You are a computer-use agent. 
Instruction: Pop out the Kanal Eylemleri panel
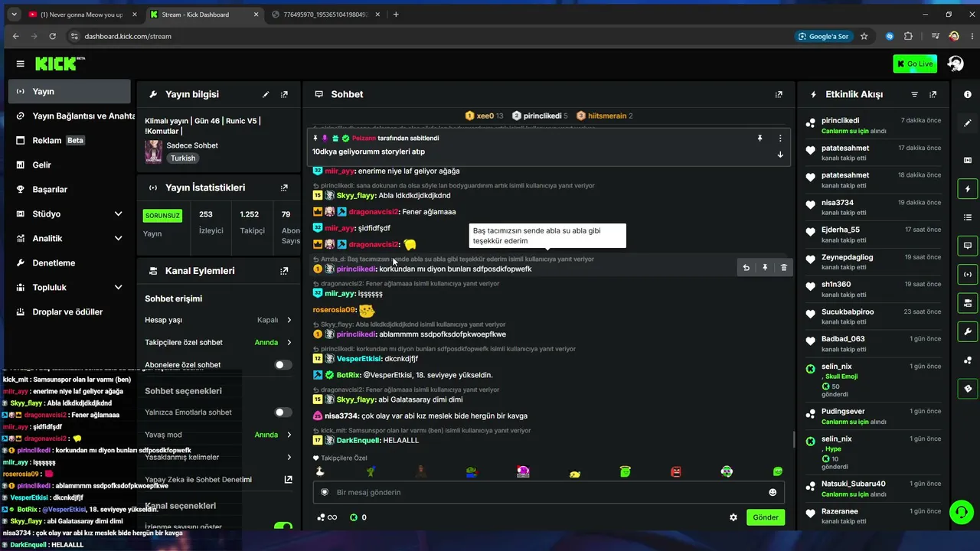[284, 271]
